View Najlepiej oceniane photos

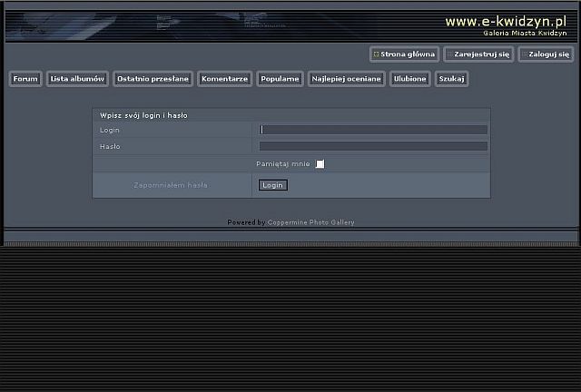pos(346,79)
